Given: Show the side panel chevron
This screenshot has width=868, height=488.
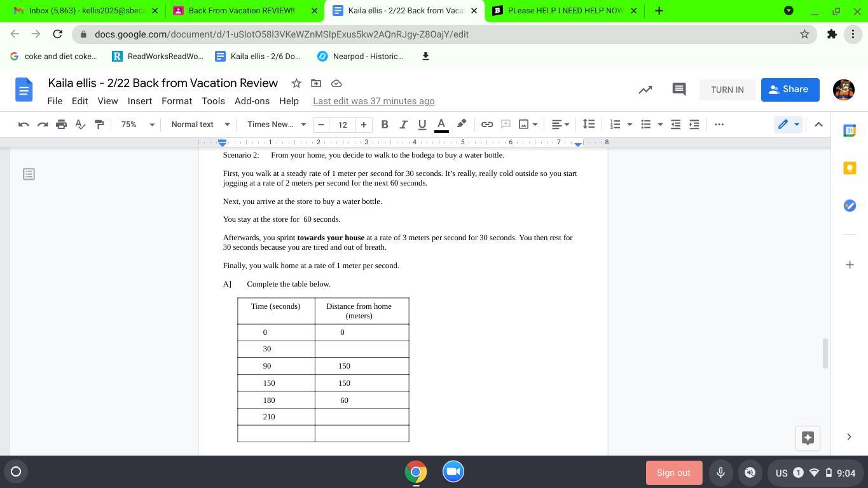Looking at the screenshot, I should tap(849, 437).
